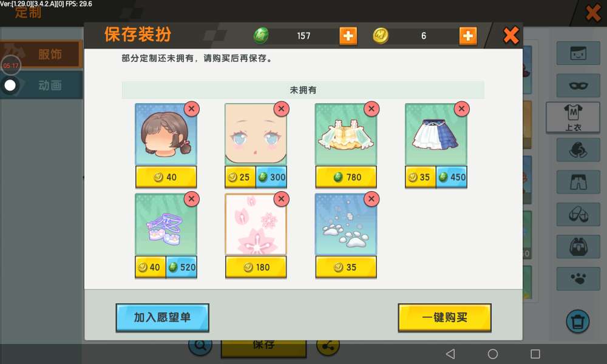Click the 加入愿望单 wishlist button
607x364 pixels.
[x=162, y=317]
